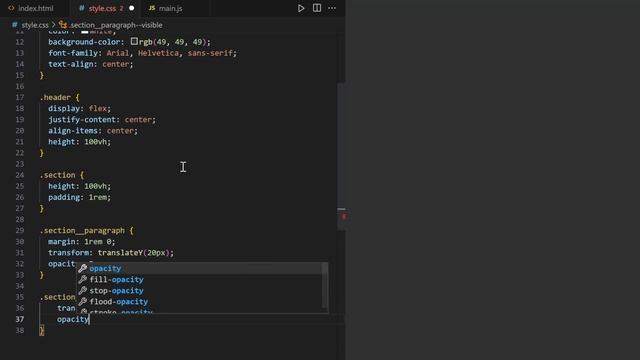Click the closing brace on line 38

click(42, 330)
